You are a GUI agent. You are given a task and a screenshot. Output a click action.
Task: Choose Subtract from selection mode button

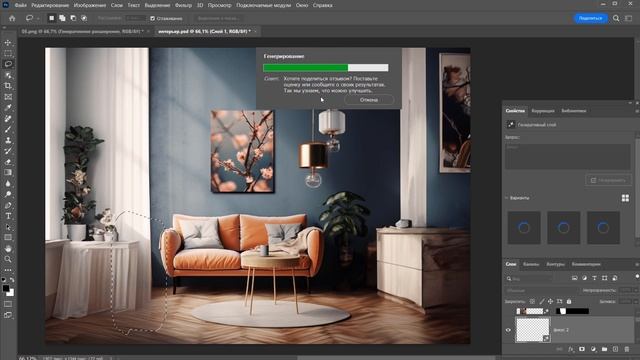(73, 18)
